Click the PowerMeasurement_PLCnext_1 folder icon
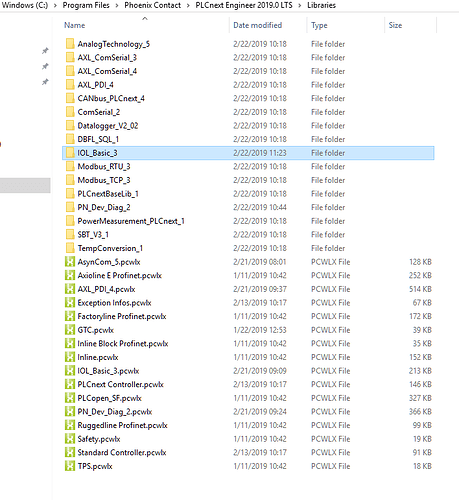 [70, 221]
